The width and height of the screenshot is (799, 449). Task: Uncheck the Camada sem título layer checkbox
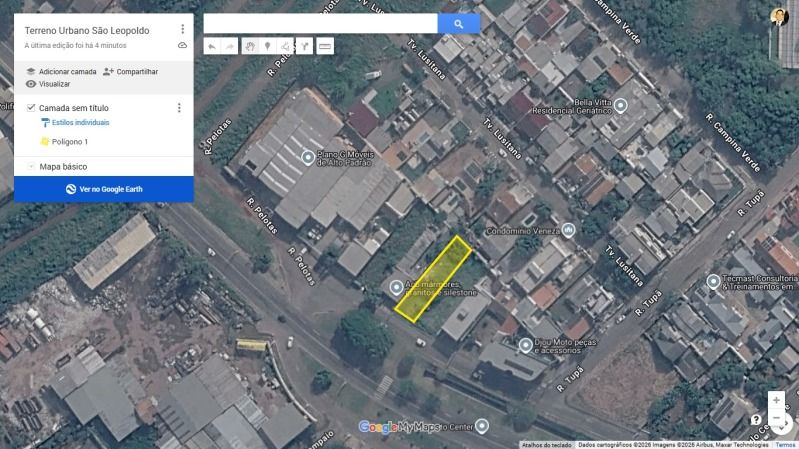31,108
